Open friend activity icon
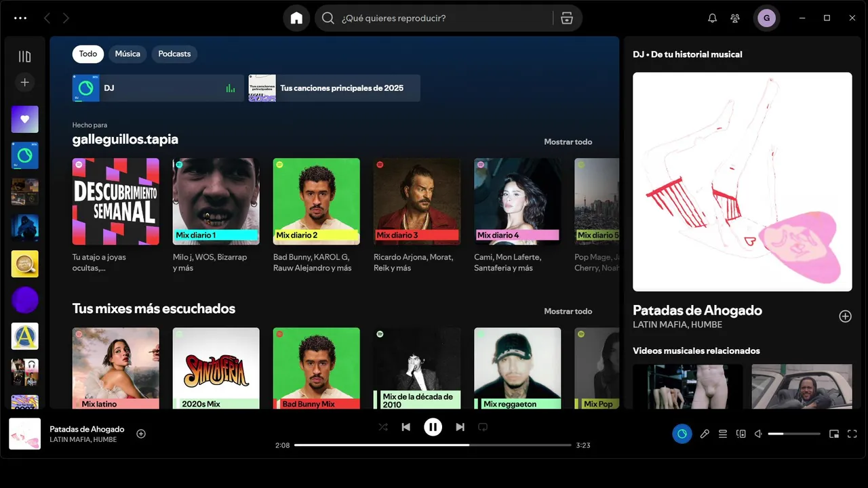The width and height of the screenshot is (868, 488). (x=735, y=18)
